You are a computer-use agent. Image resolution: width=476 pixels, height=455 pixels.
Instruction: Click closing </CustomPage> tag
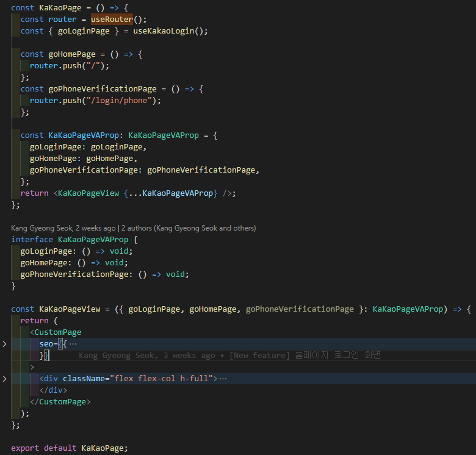pyautogui.click(x=60, y=402)
